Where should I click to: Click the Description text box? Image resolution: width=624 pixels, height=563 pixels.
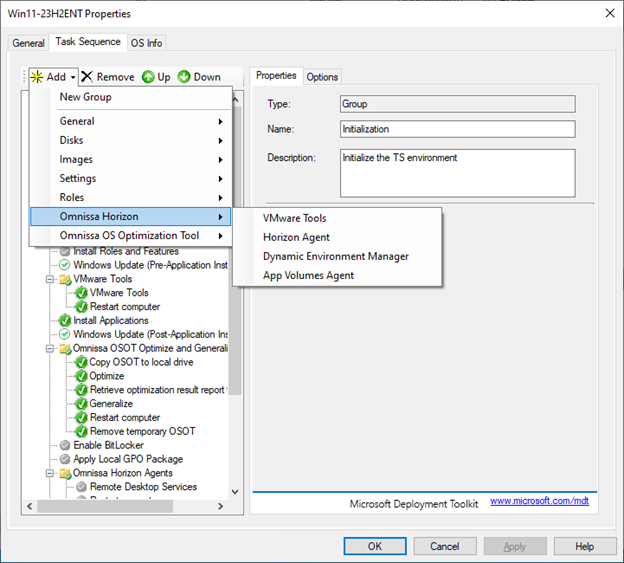[x=457, y=173]
